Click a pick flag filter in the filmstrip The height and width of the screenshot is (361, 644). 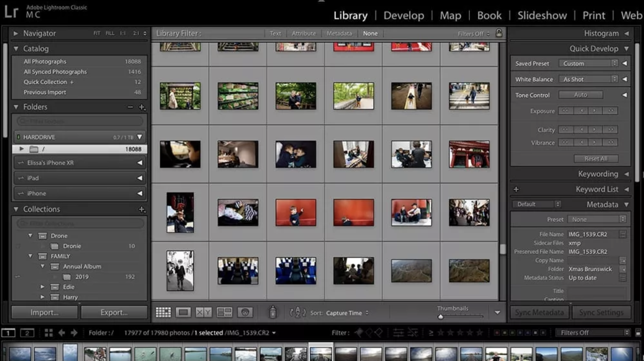359,332
